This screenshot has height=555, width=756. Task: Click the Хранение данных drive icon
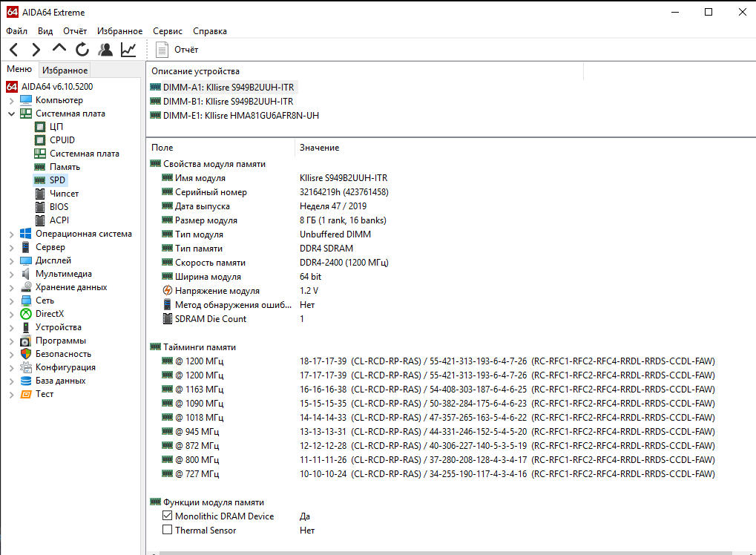pyautogui.click(x=25, y=287)
